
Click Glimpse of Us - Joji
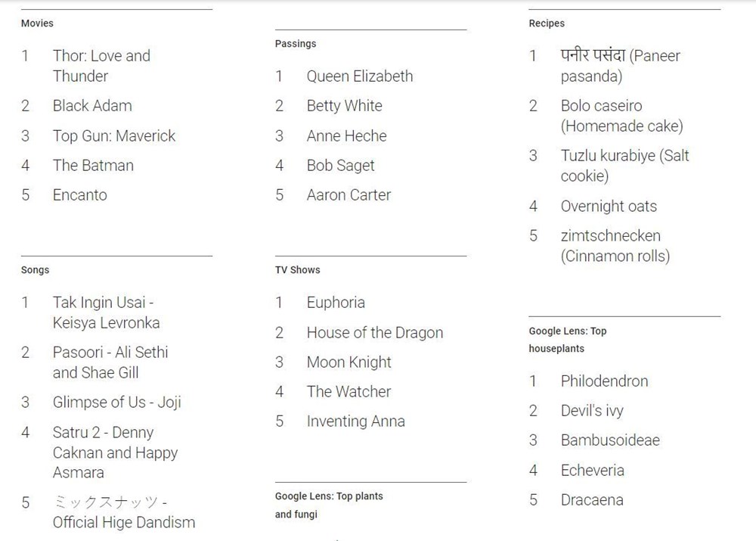[x=116, y=403]
